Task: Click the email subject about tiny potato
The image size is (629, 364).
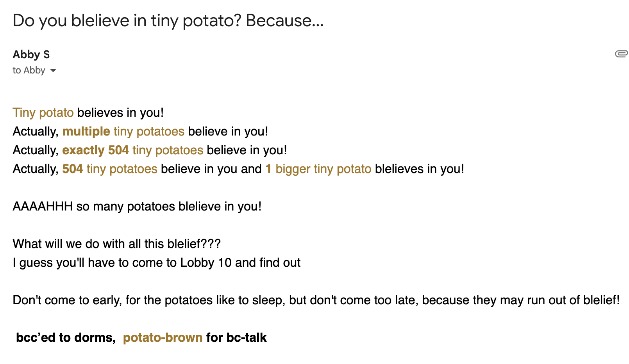Action: click(168, 21)
